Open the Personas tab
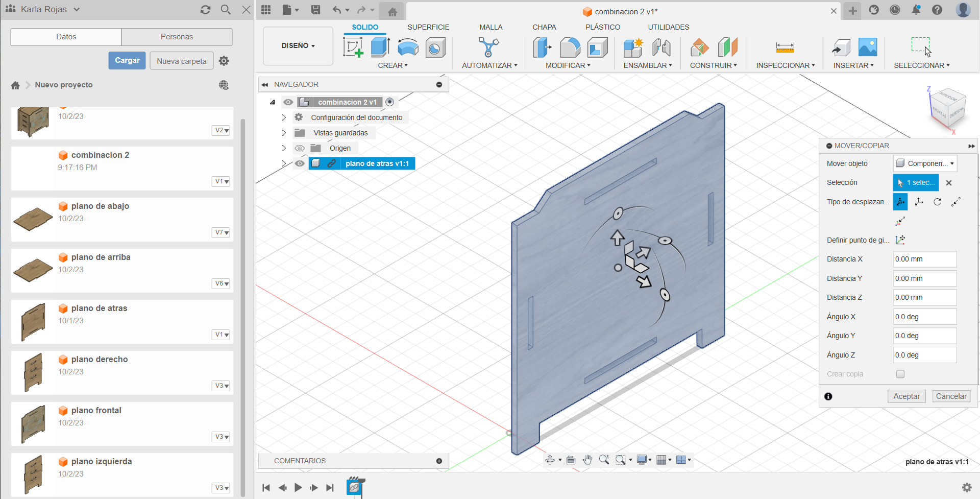Image resolution: width=980 pixels, height=499 pixels. coord(177,37)
